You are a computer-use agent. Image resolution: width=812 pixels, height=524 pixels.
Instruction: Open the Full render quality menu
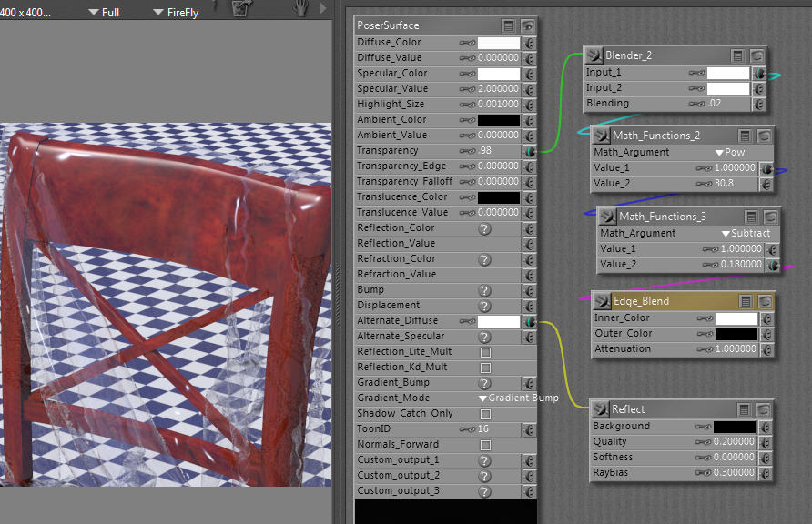point(104,13)
